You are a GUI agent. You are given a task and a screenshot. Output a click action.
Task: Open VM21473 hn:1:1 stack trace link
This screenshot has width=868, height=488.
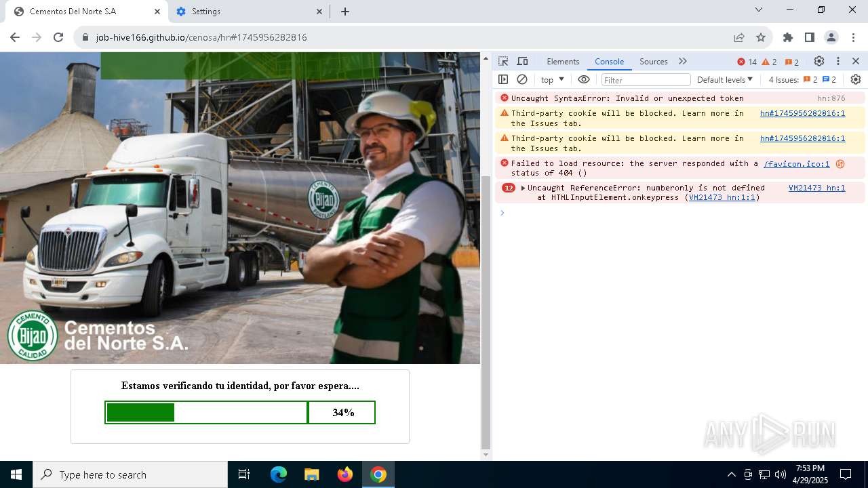pos(722,198)
